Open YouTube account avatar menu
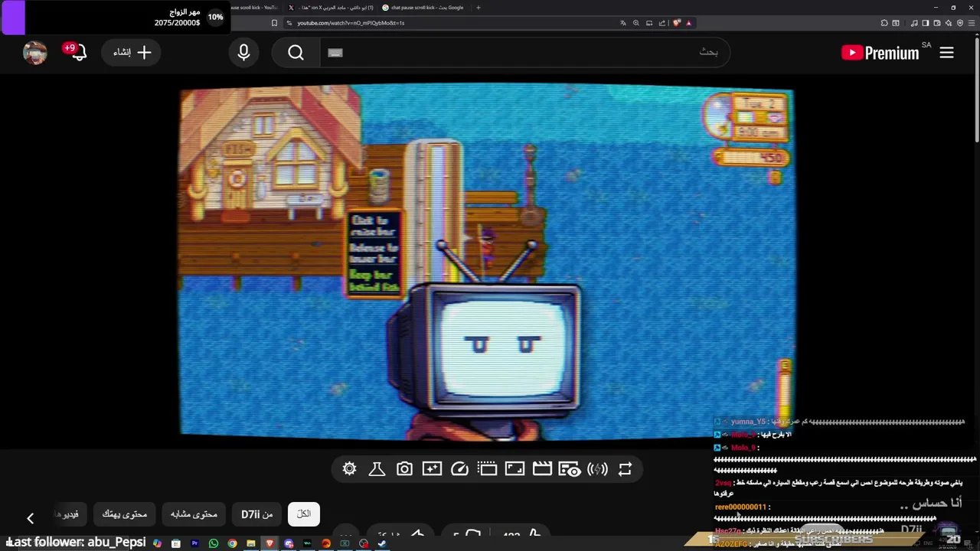The width and height of the screenshot is (980, 551). pos(34,52)
